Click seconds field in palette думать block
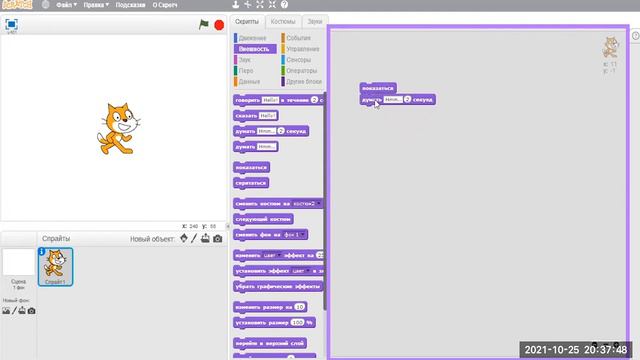 (x=281, y=131)
